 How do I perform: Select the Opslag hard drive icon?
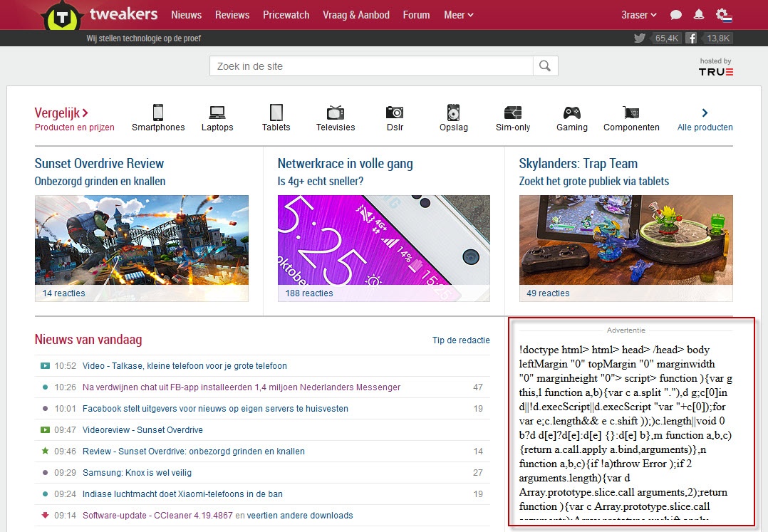click(454, 112)
